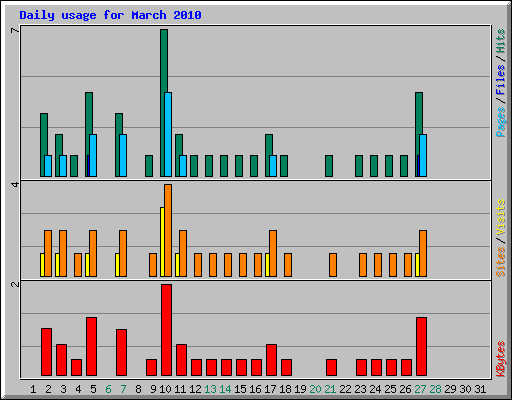The image size is (512, 400).
Task: Click the green hits bar for day 21
Action: coord(329,166)
